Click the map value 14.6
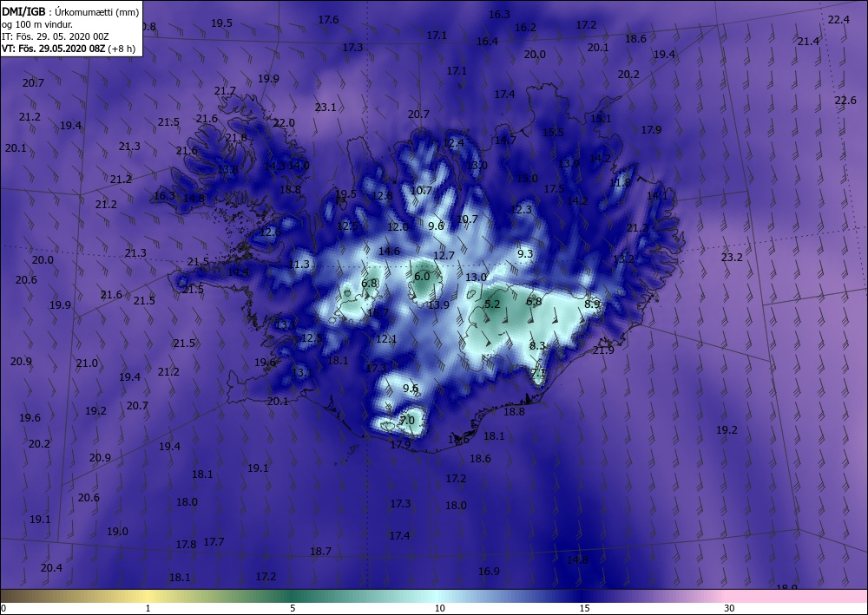868x615 pixels. (389, 251)
